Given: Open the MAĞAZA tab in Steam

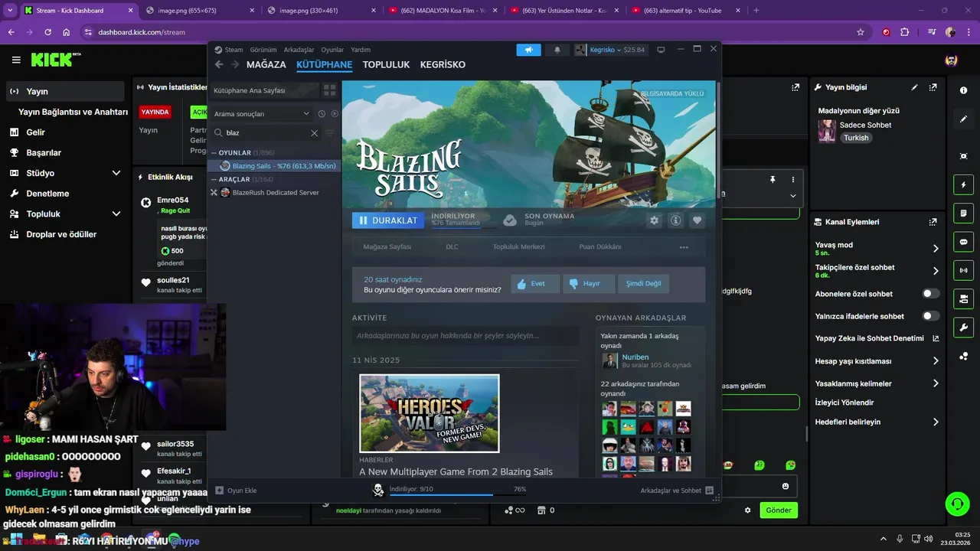Looking at the screenshot, I should [266, 65].
